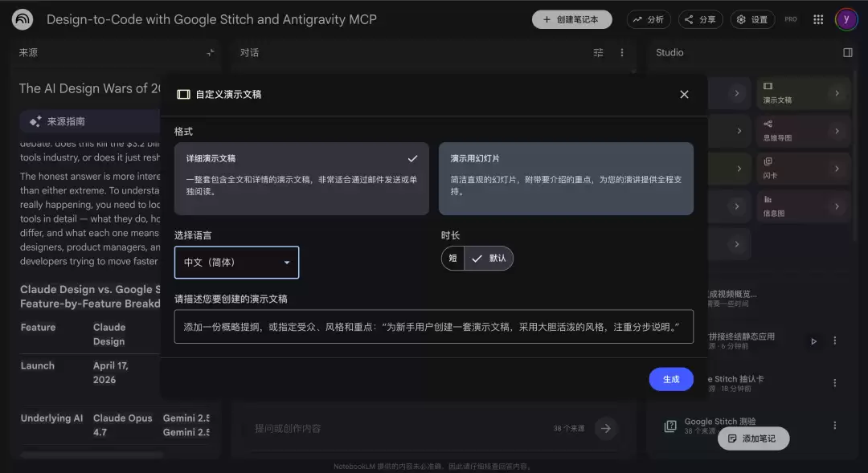Click the presentation description text field
The image size is (868, 473).
tap(433, 326)
